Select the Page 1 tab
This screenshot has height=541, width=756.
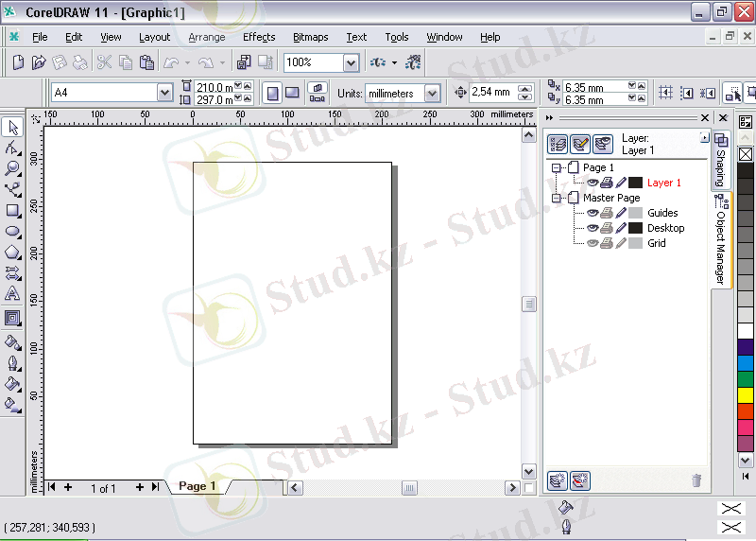[x=198, y=486]
